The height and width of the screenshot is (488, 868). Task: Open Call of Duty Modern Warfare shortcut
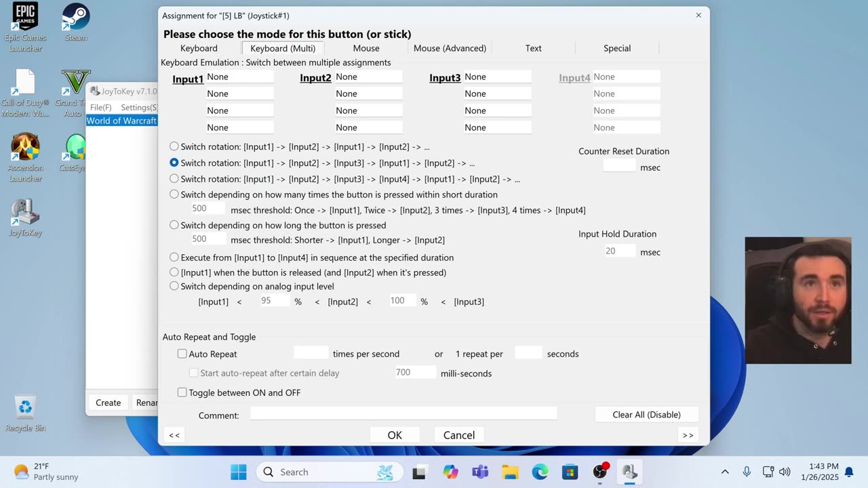pos(25,93)
